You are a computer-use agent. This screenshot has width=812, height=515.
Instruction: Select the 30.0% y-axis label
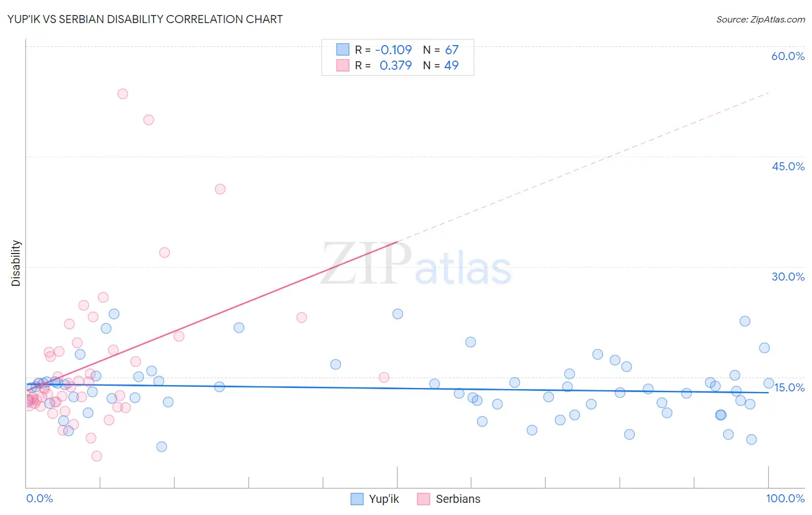(x=788, y=277)
